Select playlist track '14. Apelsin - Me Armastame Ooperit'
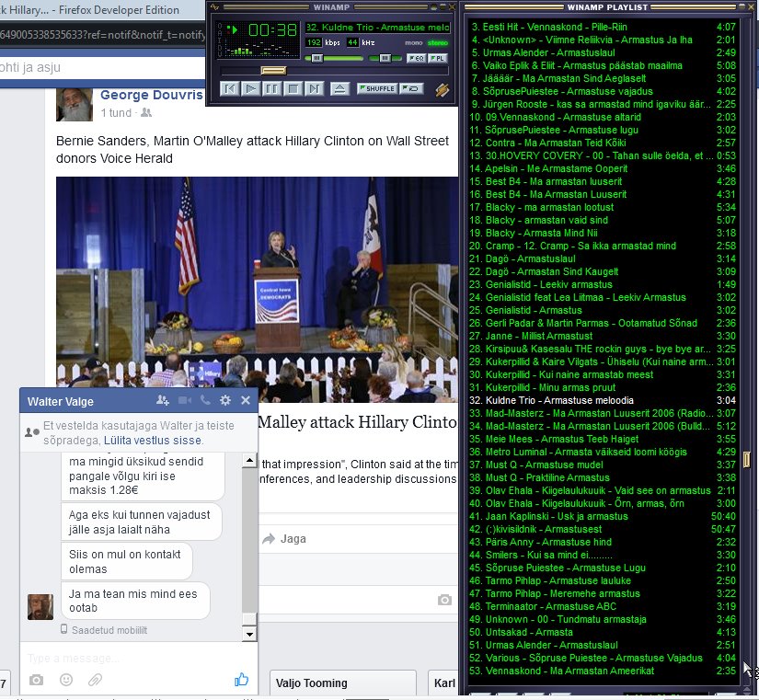 pyautogui.click(x=604, y=168)
